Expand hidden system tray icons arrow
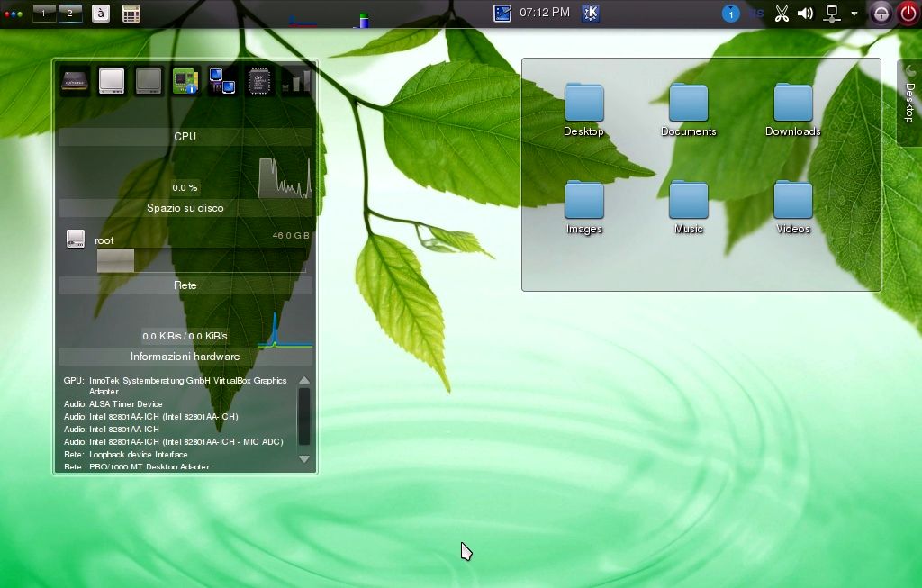922x588 pixels. (x=854, y=14)
